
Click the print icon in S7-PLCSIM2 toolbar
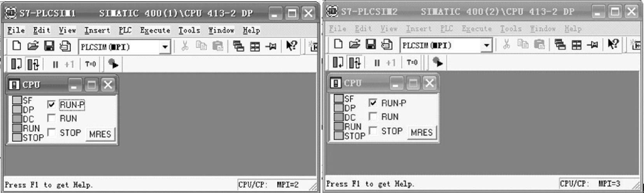pyautogui.click(x=387, y=44)
